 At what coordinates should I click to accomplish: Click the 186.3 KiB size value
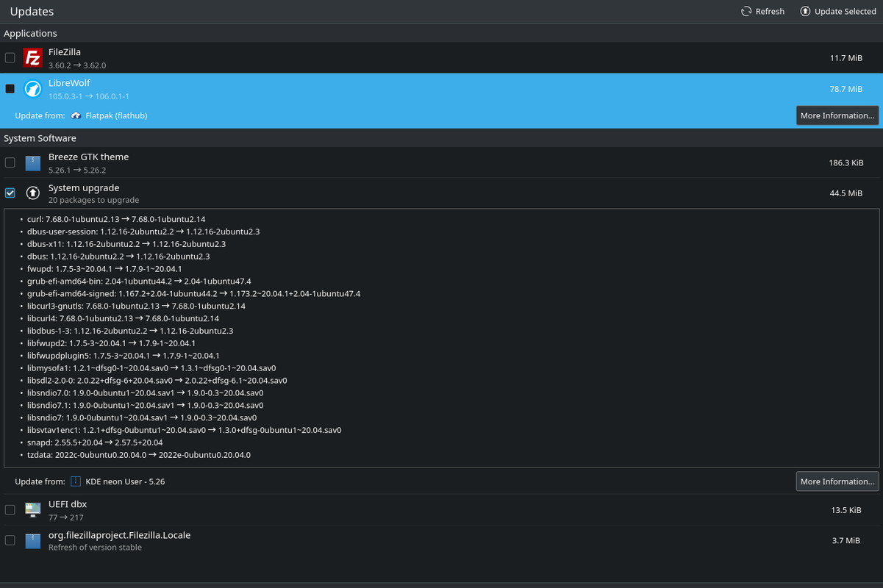click(x=846, y=162)
